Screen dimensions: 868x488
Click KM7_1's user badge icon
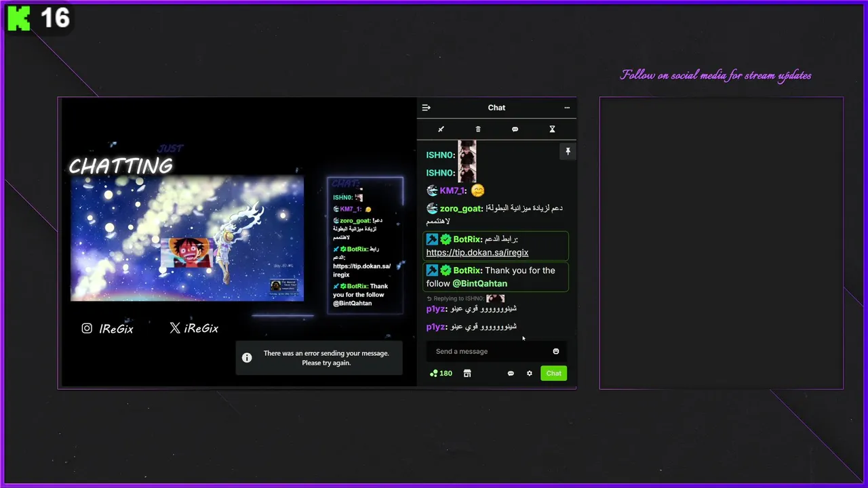click(x=432, y=190)
